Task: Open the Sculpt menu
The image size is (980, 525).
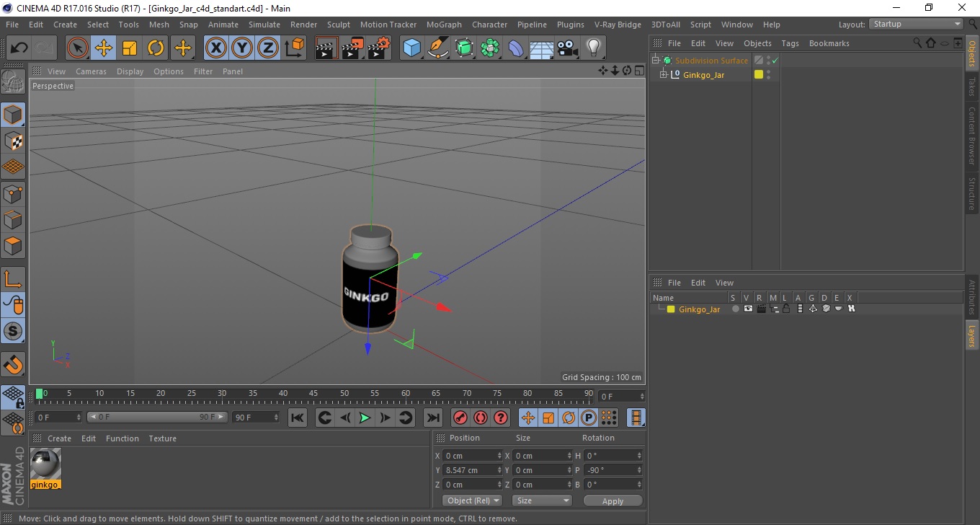Action: tap(339, 25)
